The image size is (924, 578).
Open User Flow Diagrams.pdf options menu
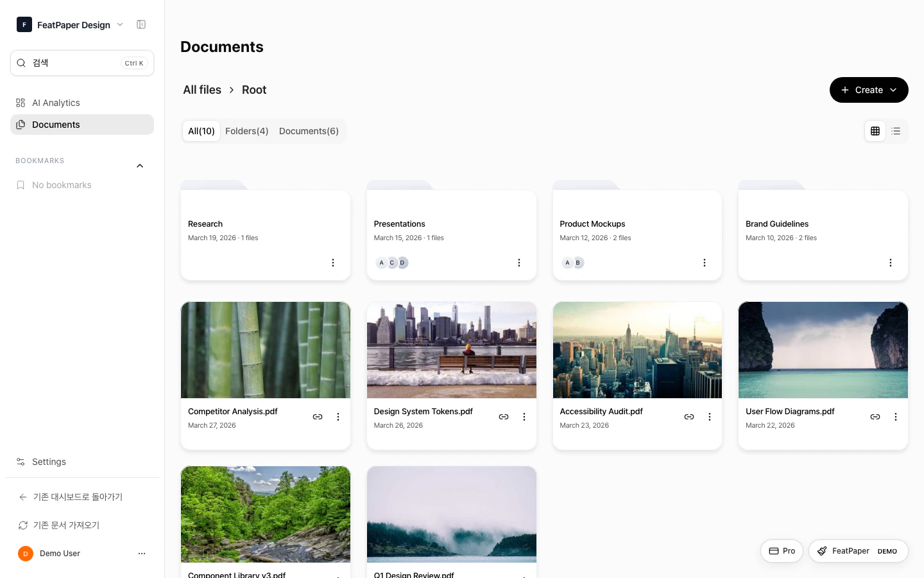pyautogui.click(x=896, y=417)
